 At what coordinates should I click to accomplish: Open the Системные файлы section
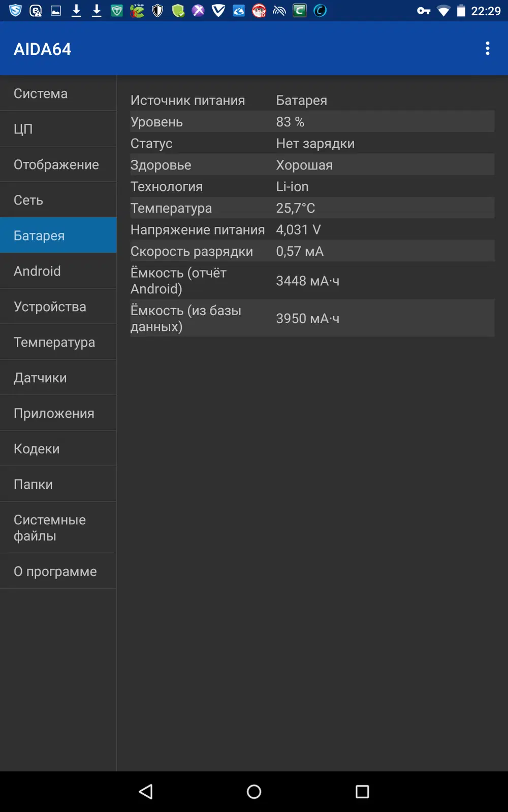(58, 528)
